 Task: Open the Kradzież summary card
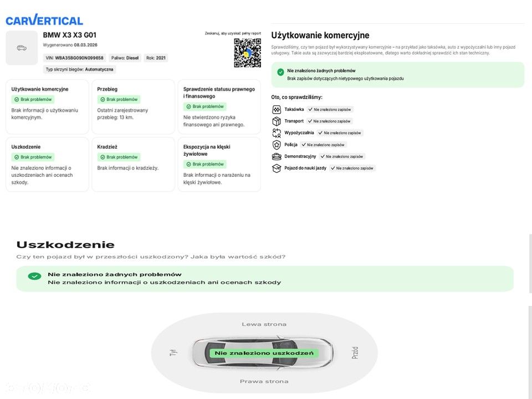[x=133, y=164]
